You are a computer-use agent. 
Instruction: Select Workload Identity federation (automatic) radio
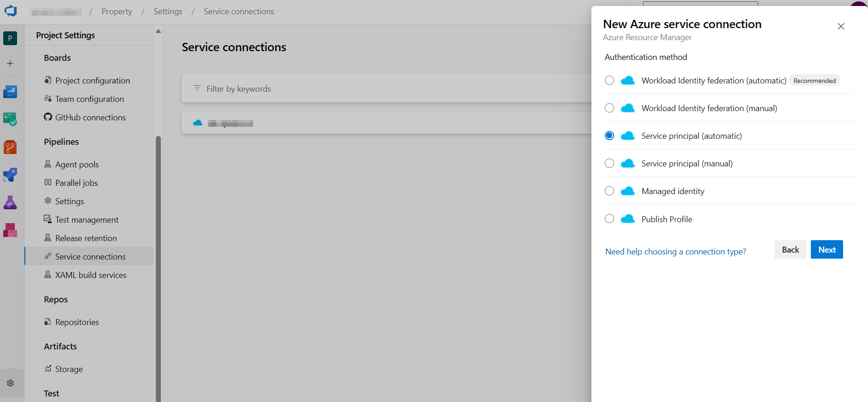(609, 80)
